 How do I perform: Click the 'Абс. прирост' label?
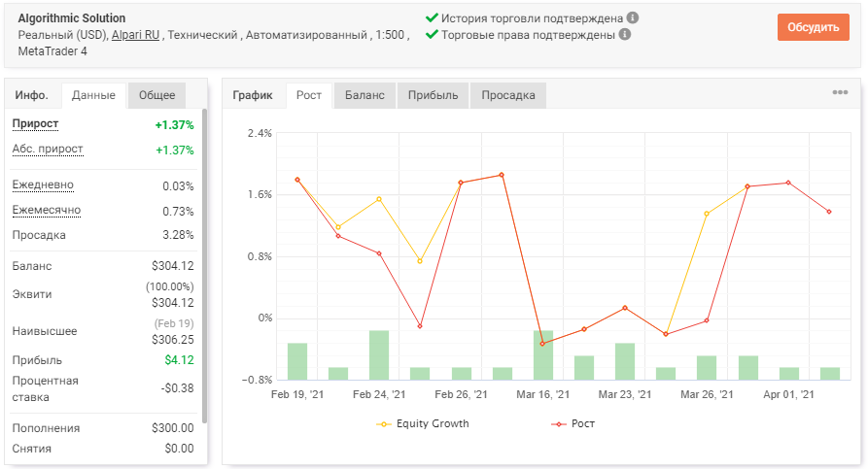pyautogui.click(x=48, y=149)
